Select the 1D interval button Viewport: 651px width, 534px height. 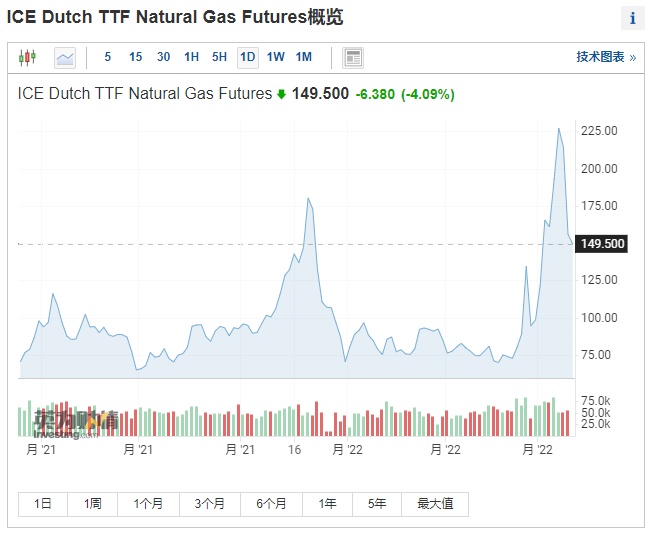[247, 57]
